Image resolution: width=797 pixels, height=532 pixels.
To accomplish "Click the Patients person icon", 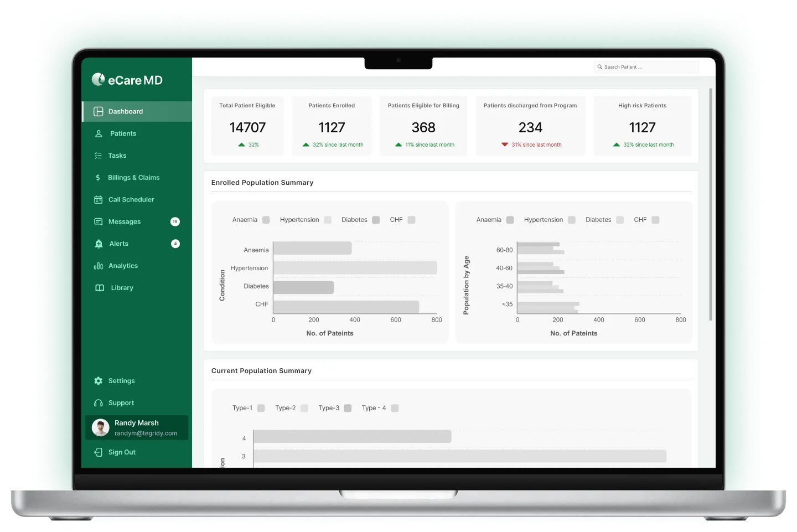I will 99,133.
